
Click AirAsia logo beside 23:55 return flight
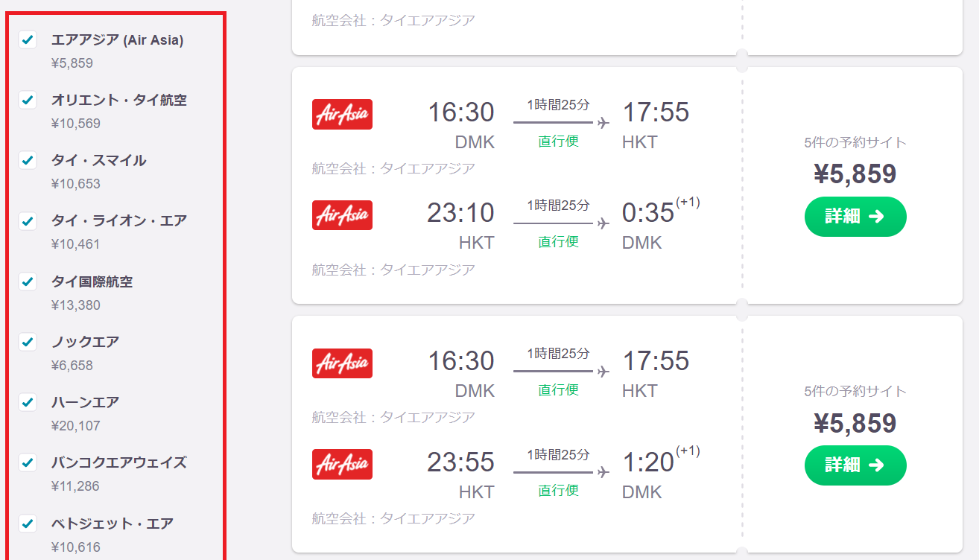click(x=342, y=464)
